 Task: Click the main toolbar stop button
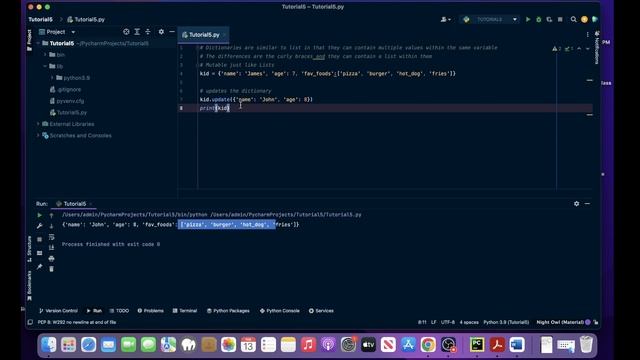[x=560, y=19]
